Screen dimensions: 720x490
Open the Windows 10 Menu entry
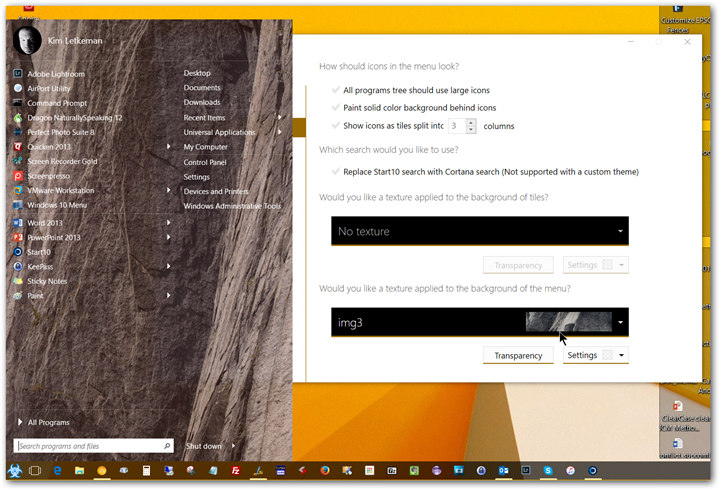[56, 205]
